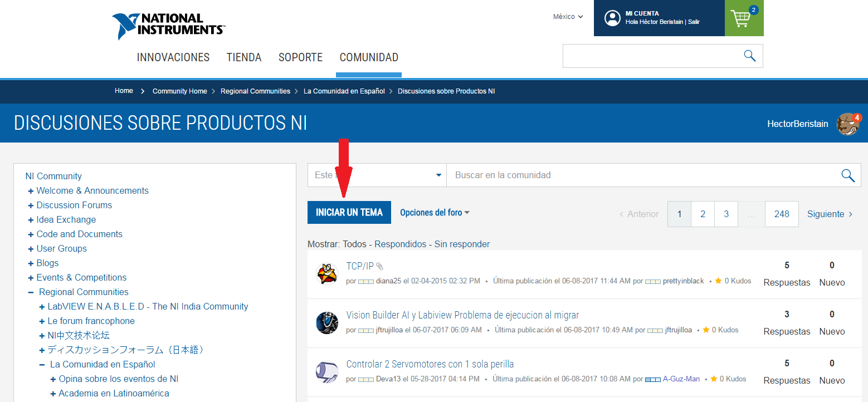Open prettyinblack's user profile link

(683, 281)
